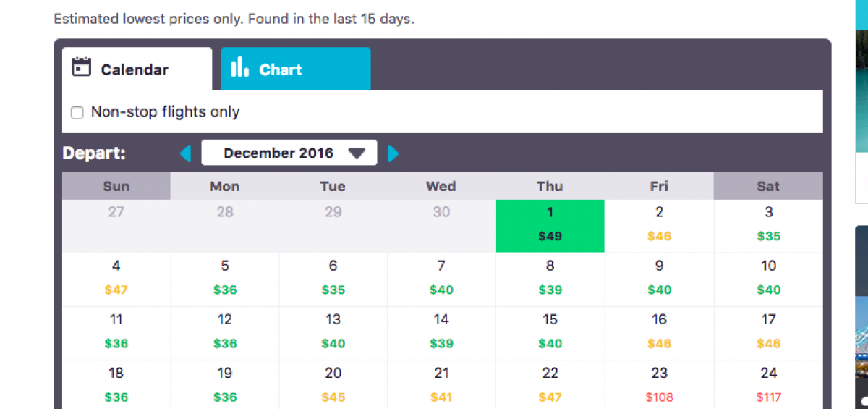
Task: Click December 4 priced at $47
Action: pos(116,279)
